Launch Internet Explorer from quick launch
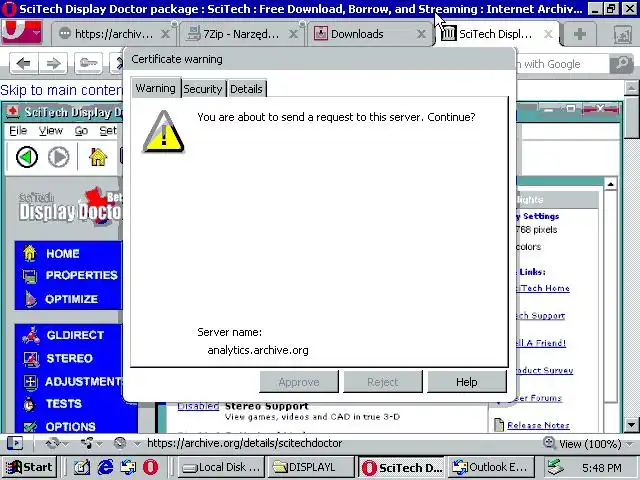The image size is (640, 480). point(105,467)
